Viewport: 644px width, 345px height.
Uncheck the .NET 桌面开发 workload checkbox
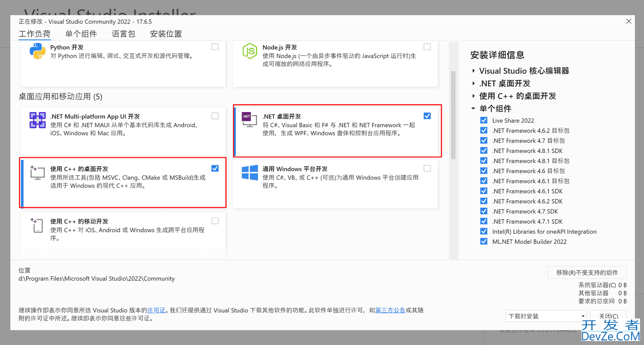(427, 116)
